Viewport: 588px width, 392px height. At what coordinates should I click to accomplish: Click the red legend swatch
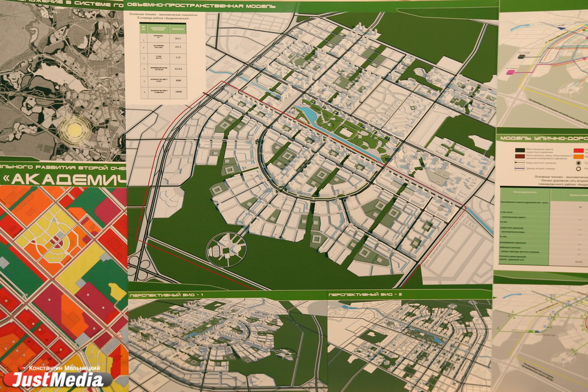click(578, 151)
